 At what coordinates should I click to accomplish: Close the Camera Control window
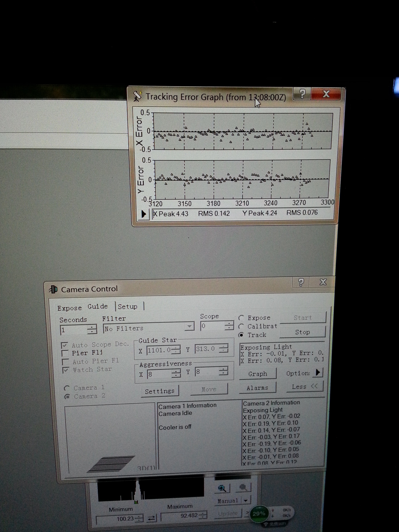[x=323, y=282]
